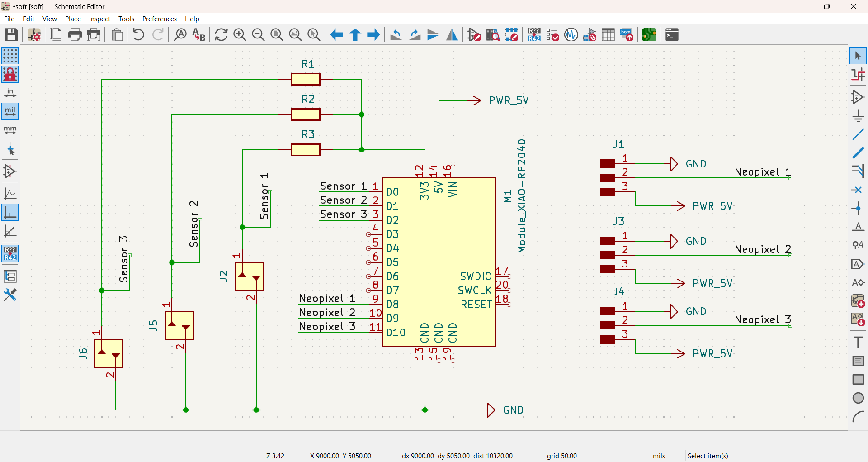
Task: Choose the Add Power Symbol tool
Action: [858, 116]
